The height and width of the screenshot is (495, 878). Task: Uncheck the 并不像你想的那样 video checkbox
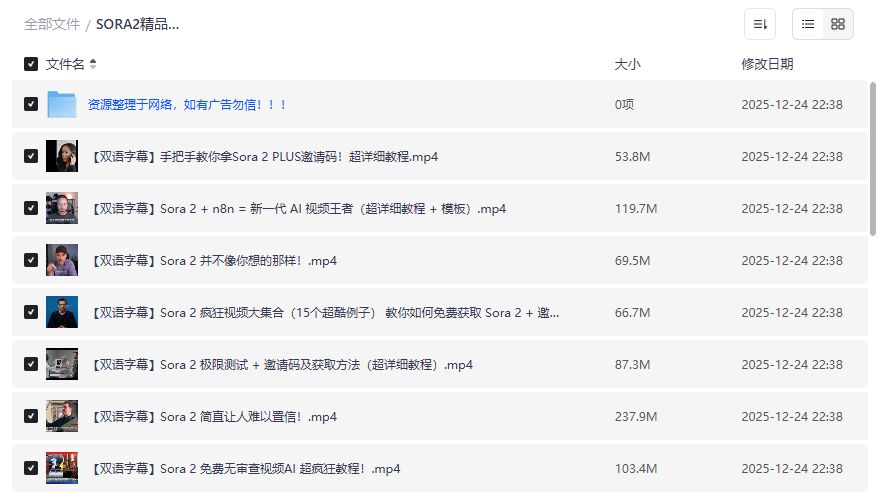tap(31, 260)
